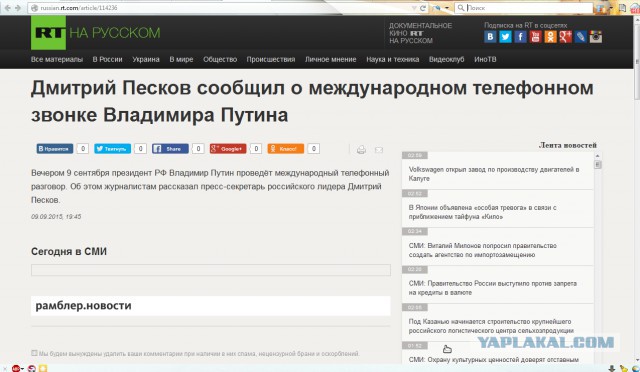Viewport: 640px width, 372px height.
Task: Share article via Google+ button
Action: click(x=228, y=149)
